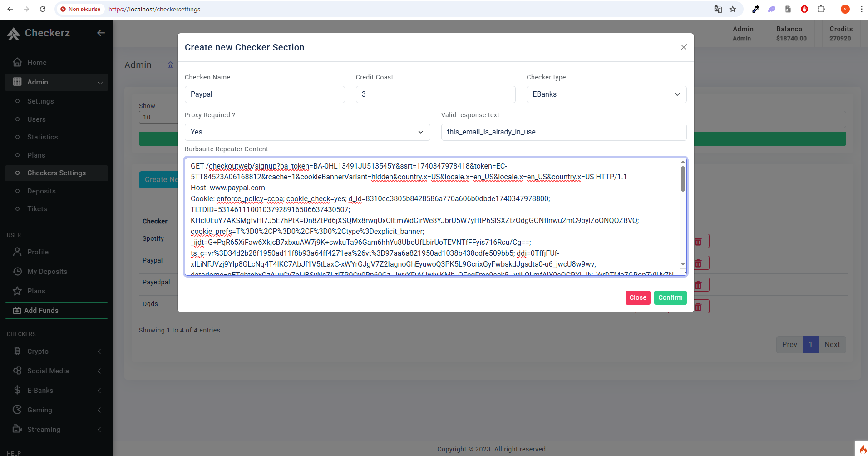The height and width of the screenshot is (456, 868).
Task: Click the Checker column header
Action: pos(155,221)
